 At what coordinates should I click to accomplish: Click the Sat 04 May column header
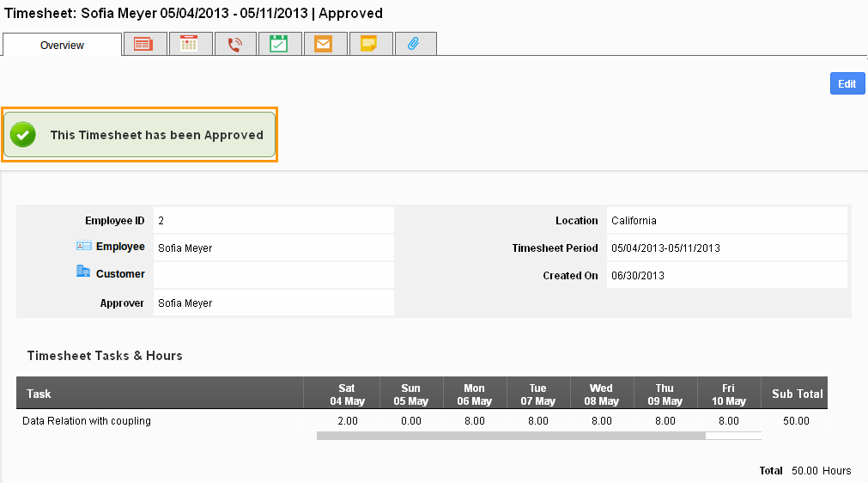pyautogui.click(x=347, y=394)
